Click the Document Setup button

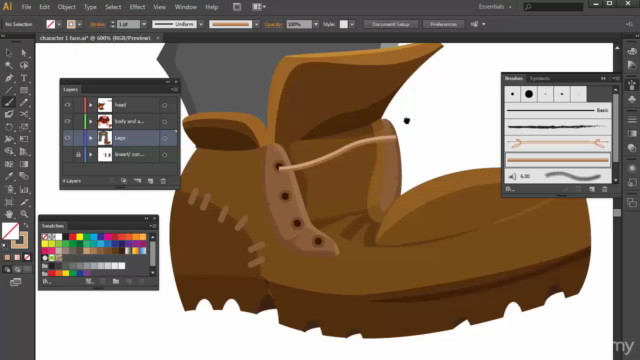coord(391,24)
